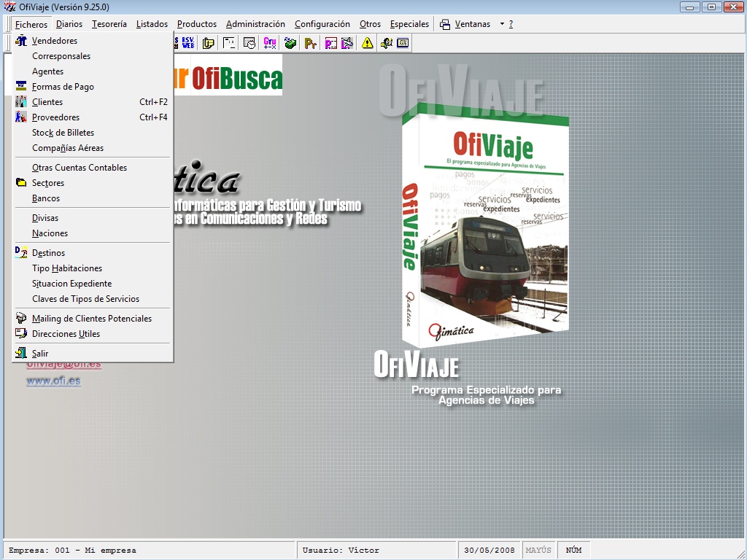Click the small arrow after Ventanas
Image resolution: width=747 pixels, height=560 pixels.
(x=502, y=24)
